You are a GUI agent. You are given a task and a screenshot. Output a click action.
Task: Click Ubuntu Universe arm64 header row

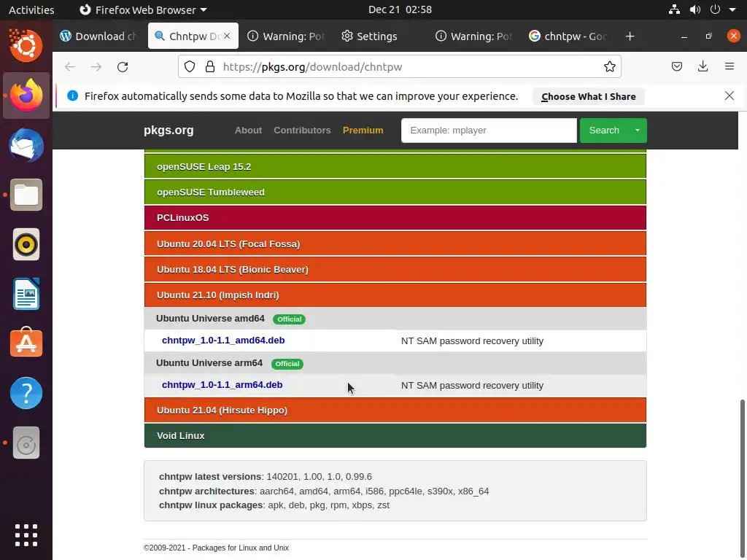pos(395,363)
